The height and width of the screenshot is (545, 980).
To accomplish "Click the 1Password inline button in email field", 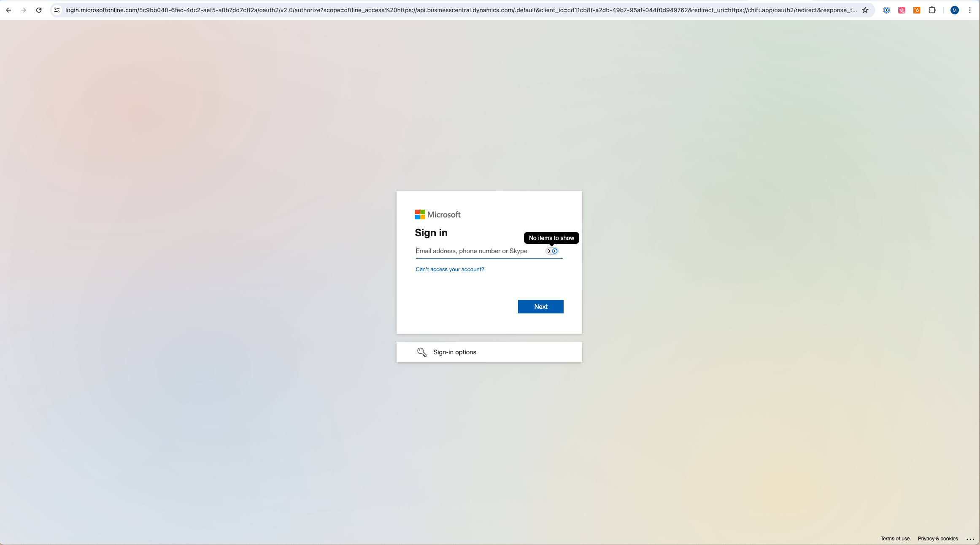I will coord(554,251).
